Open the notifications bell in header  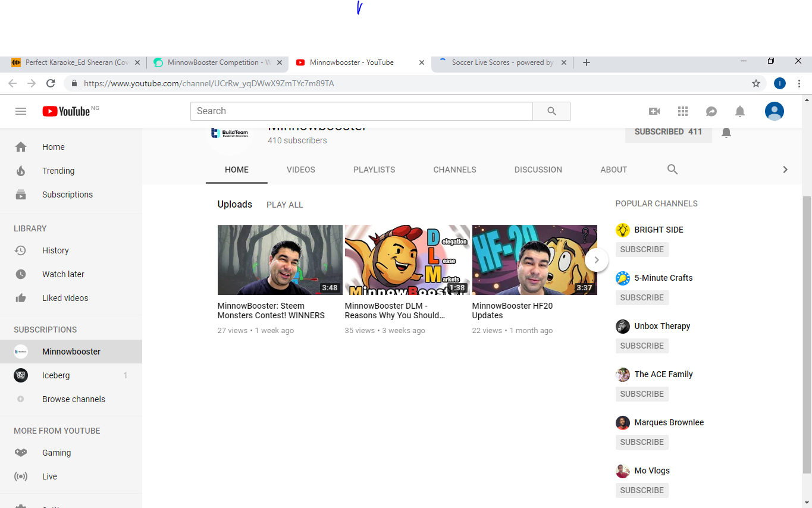740,111
